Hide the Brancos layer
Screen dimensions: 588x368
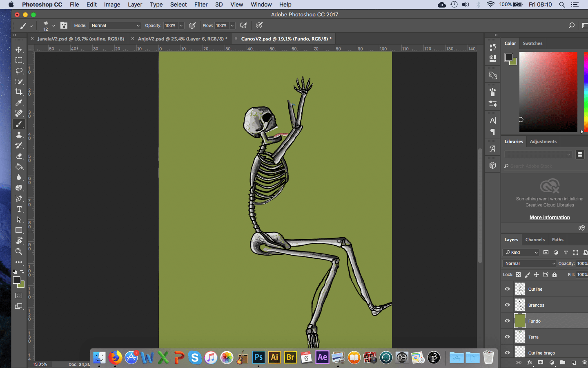(507, 305)
